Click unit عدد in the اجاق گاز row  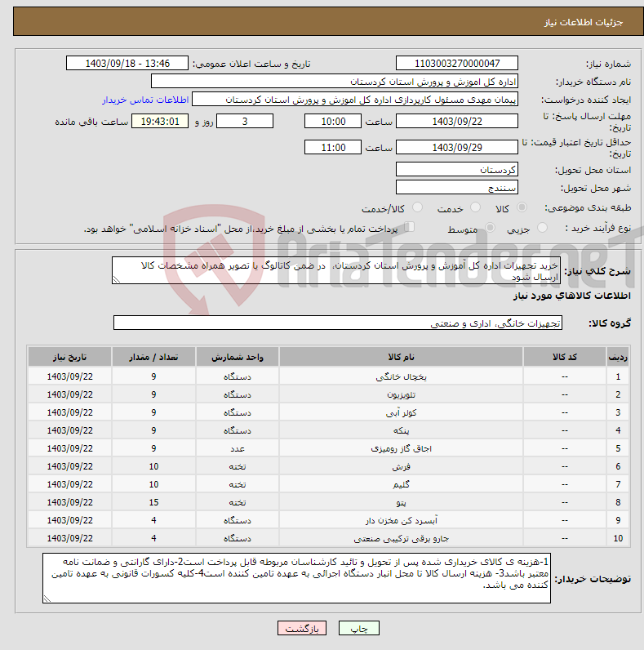tap(238, 448)
